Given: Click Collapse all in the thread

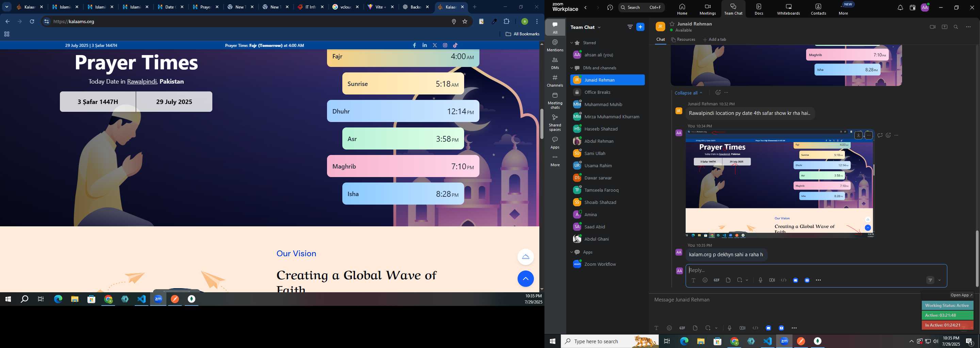Looking at the screenshot, I should pyautogui.click(x=688, y=93).
